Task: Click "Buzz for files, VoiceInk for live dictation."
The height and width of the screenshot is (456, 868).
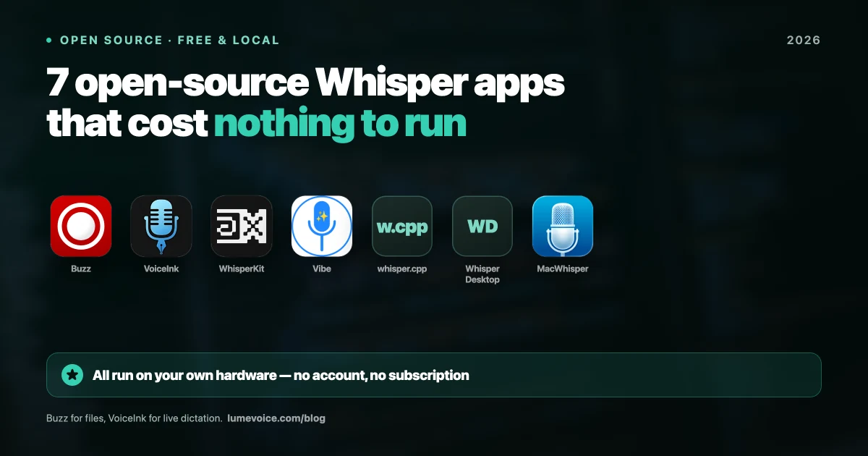Action: [x=134, y=418]
